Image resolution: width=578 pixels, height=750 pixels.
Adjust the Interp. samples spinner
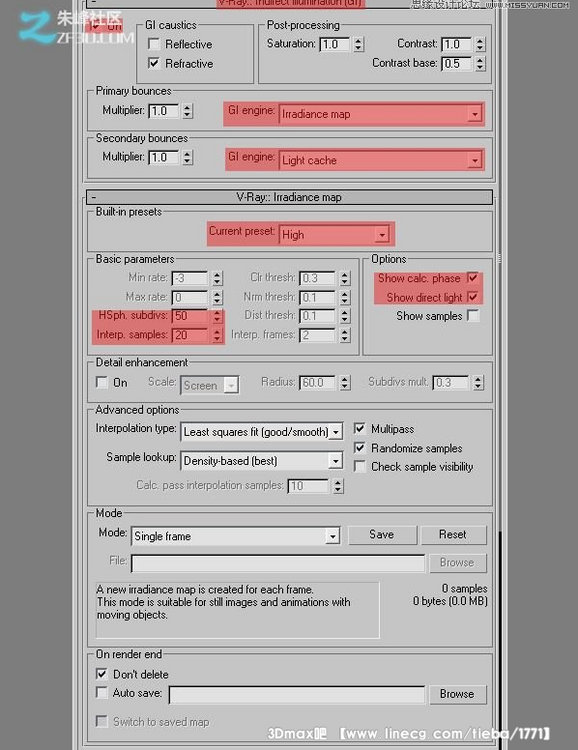point(217,335)
